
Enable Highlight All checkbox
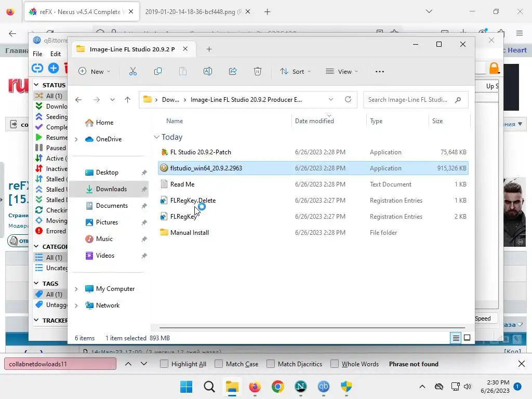164,364
